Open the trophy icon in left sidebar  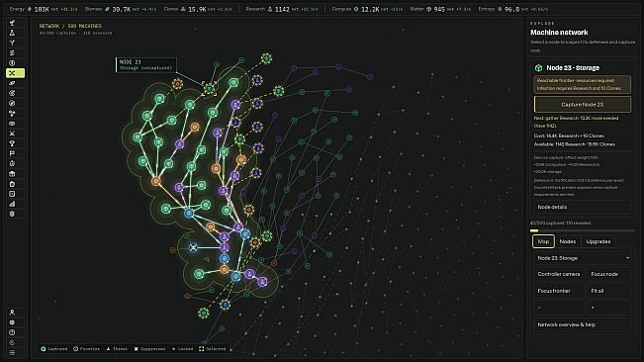(12, 143)
